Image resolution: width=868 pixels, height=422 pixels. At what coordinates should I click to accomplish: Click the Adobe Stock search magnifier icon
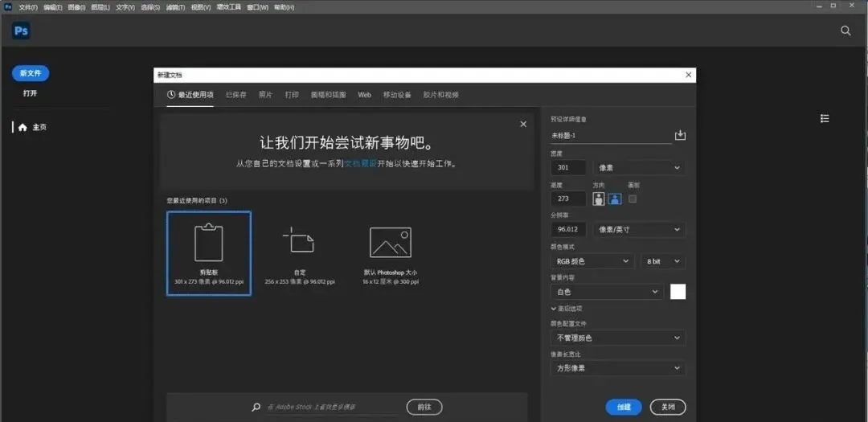pyautogui.click(x=256, y=407)
